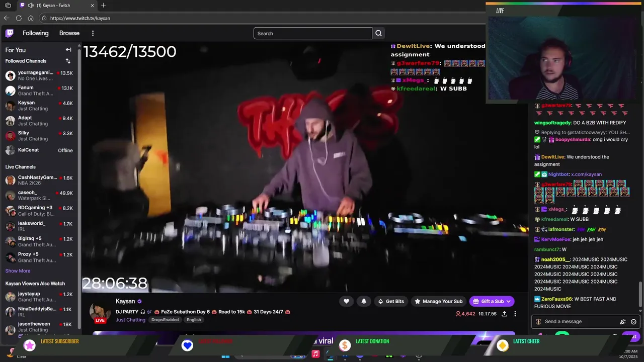Reload the browser page

pos(19,18)
